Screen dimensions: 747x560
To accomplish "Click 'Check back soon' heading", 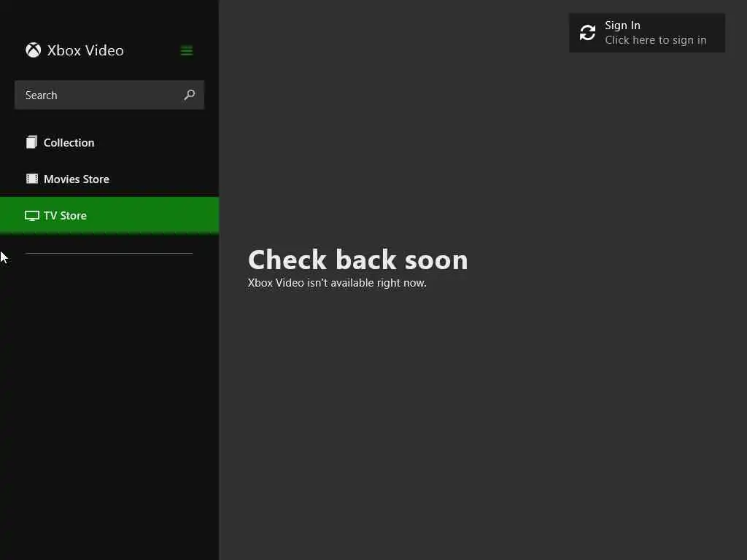I will tap(357, 260).
